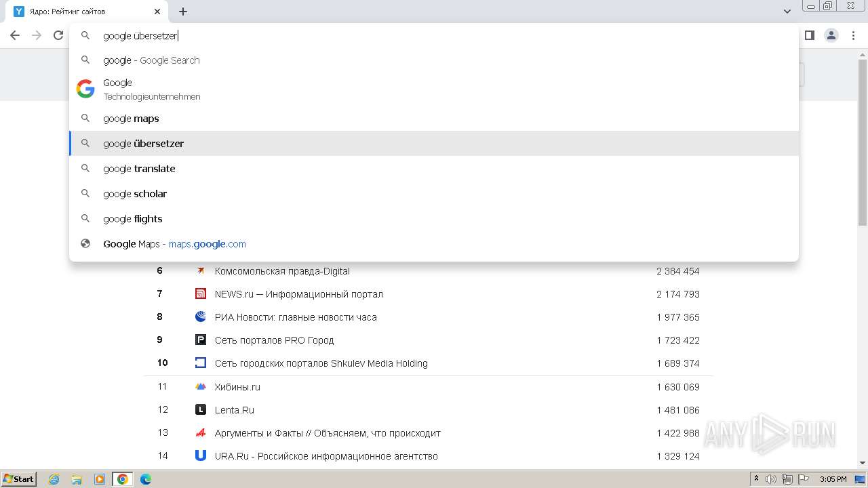Select the visitor count 1 723 422
The width and height of the screenshot is (868, 488).
[x=678, y=340]
